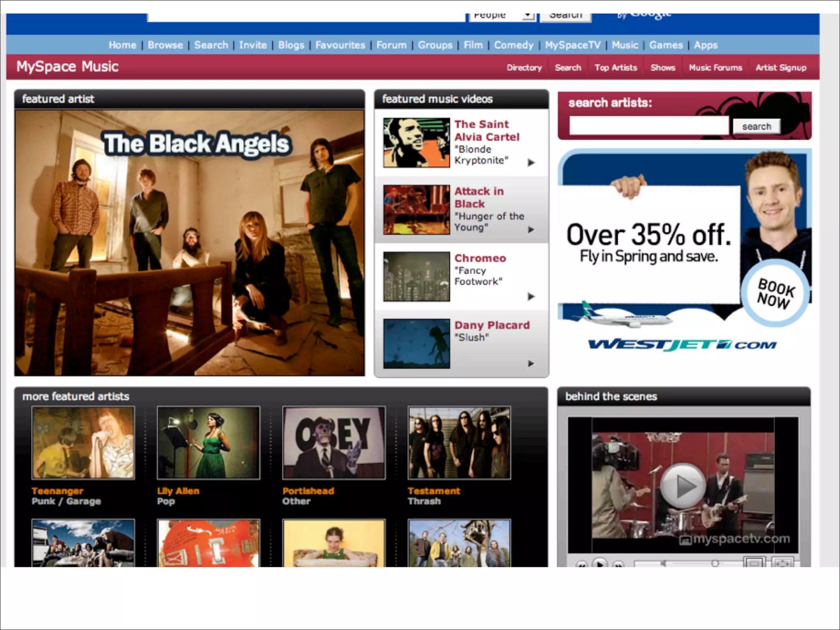Open the WestJet.com logo link
The image size is (840, 630).
point(682,345)
